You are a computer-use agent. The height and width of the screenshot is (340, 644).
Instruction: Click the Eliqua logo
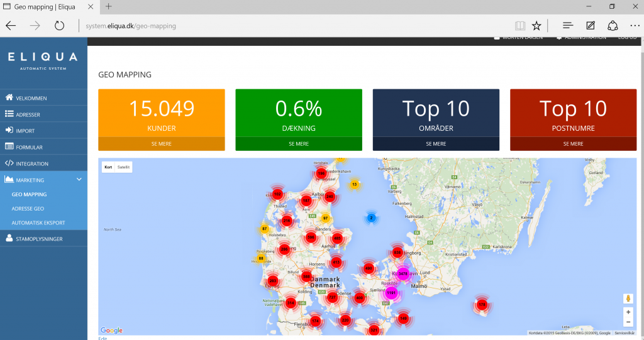click(x=43, y=60)
